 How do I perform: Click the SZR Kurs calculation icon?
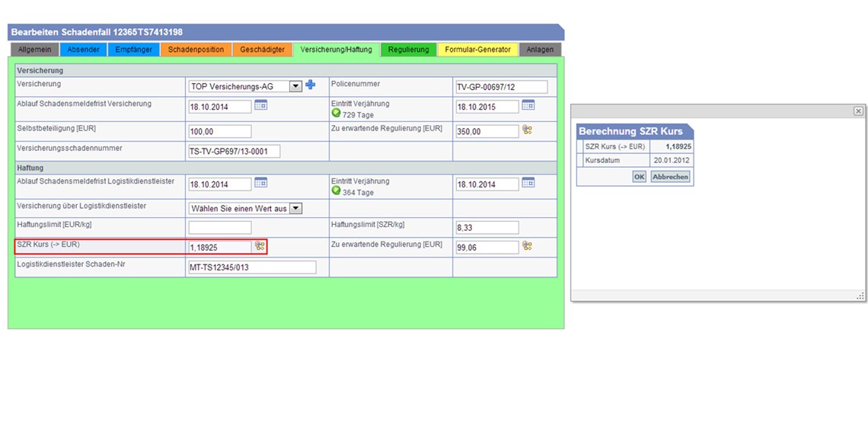[260, 246]
